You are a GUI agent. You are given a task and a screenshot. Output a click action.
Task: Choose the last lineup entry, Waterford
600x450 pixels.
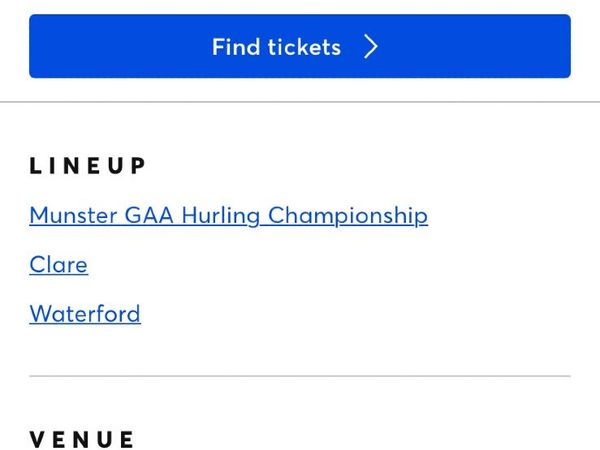[85, 314]
